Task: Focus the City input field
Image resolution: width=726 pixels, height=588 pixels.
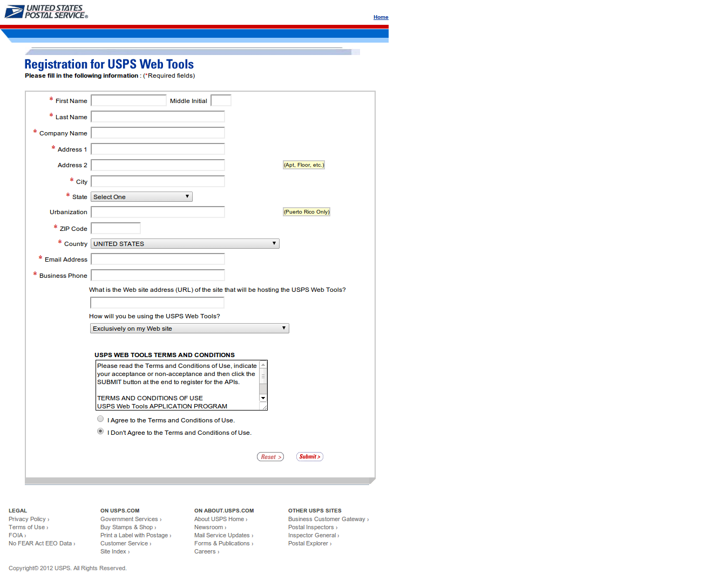Action: point(158,181)
